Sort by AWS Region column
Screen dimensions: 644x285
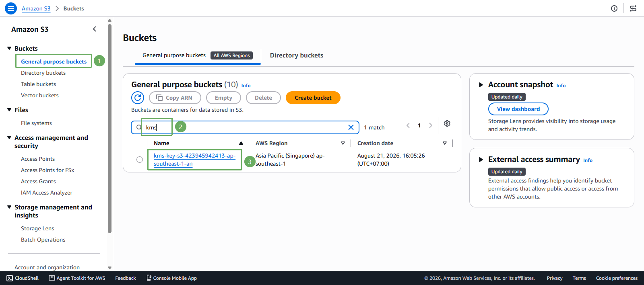(343, 143)
